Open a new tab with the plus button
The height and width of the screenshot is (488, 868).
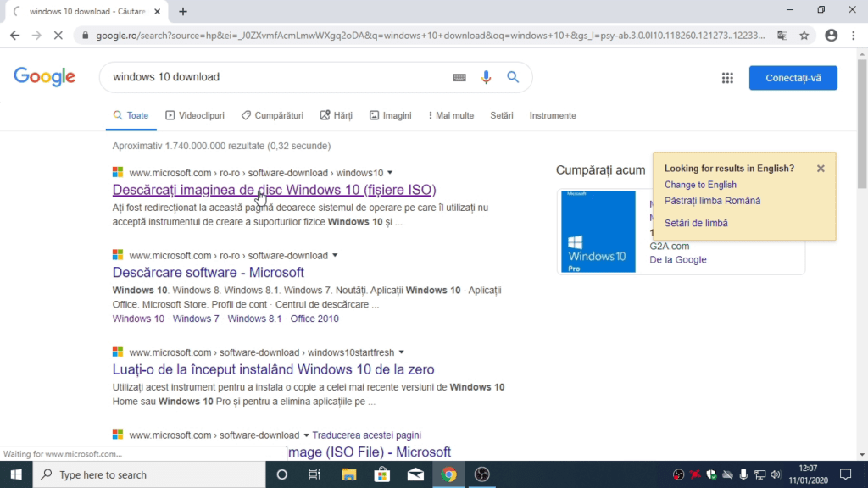(x=183, y=12)
